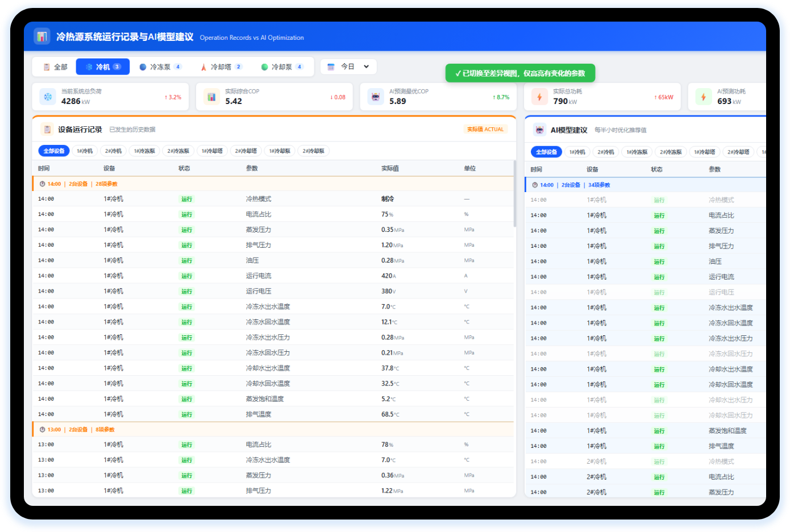Click the 实际值 ACTUAL badge
This screenshot has width=790, height=532.
[485, 130]
